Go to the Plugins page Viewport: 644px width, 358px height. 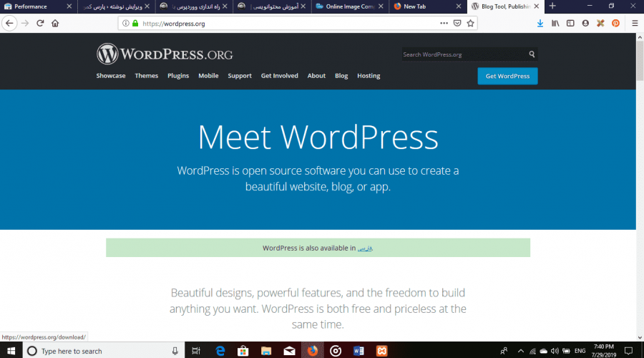coord(178,76)
